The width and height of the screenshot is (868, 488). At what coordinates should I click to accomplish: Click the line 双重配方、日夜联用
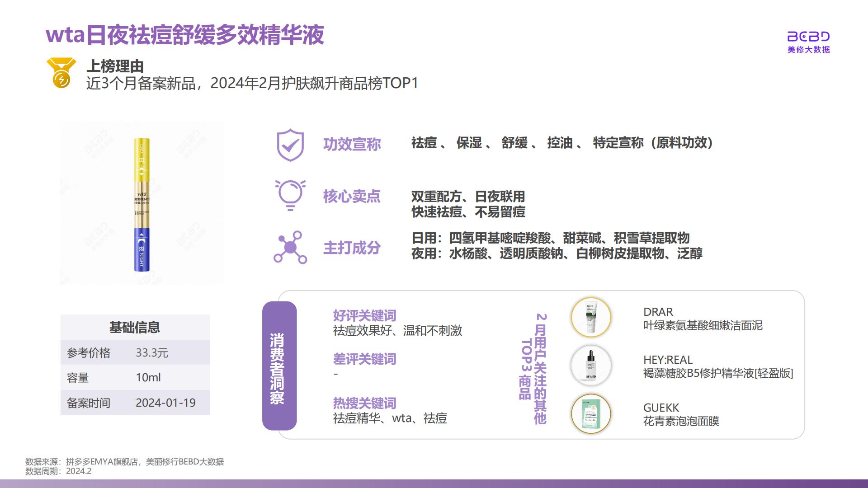point(468,197)
